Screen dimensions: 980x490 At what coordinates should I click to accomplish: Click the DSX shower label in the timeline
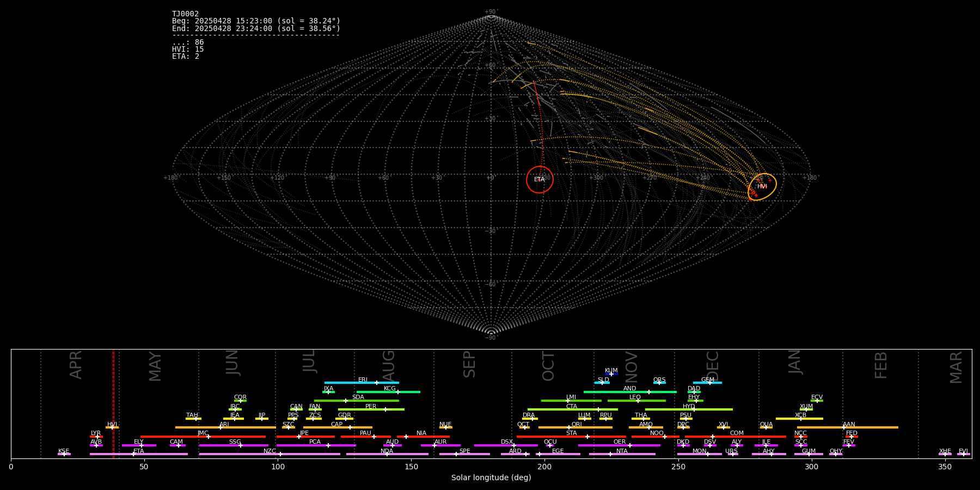point(507,442)
